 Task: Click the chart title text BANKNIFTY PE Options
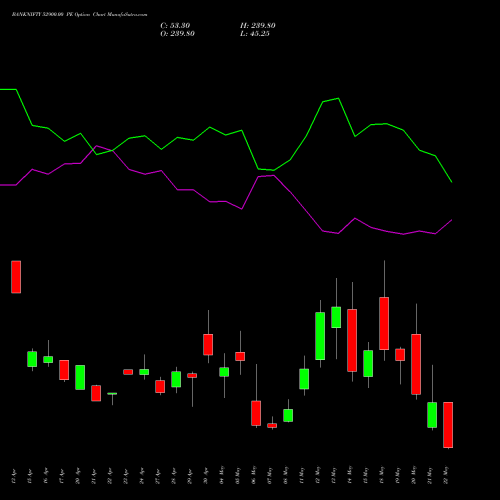tap(79, 15)
